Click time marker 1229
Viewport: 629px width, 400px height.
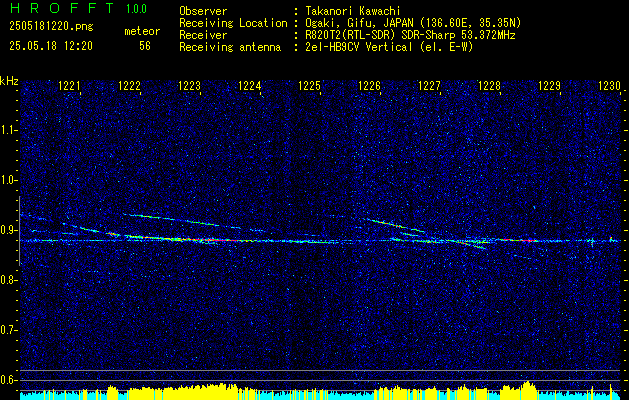(549, 86)
